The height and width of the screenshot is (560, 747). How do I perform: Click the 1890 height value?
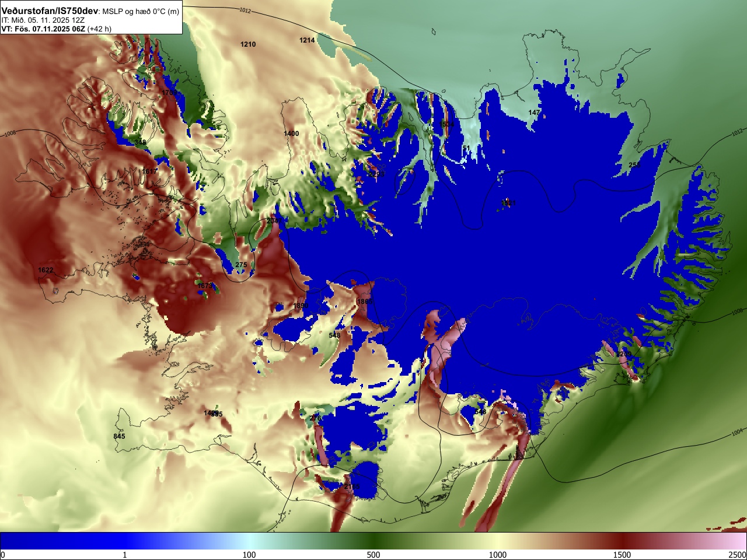coord(301,306)
